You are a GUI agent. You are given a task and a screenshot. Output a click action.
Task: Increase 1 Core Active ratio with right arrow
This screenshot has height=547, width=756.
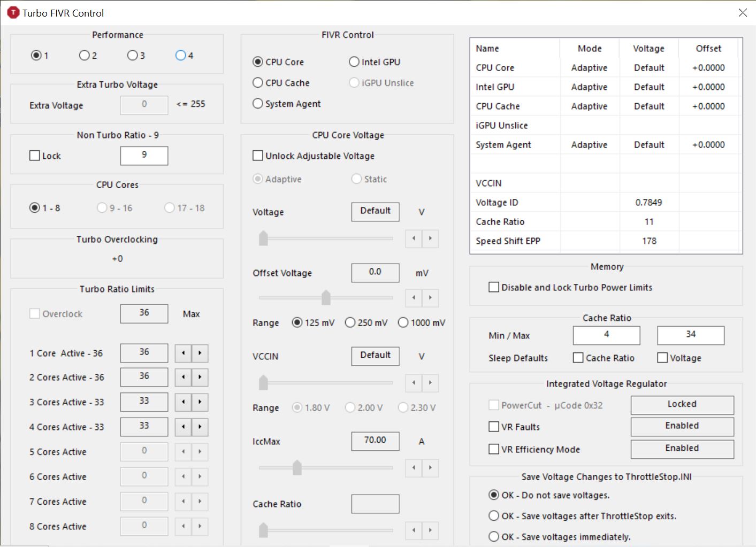tap(200, 353)
